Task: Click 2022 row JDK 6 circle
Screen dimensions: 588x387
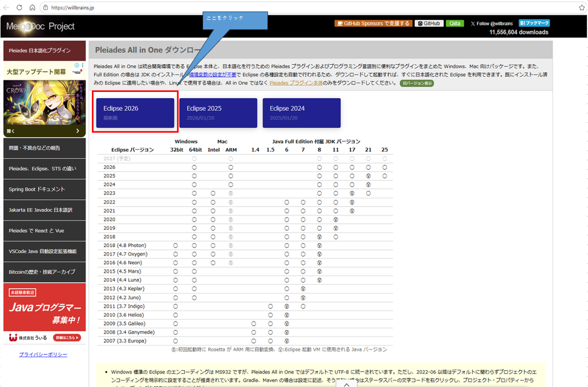Action: tap(287, 202)
